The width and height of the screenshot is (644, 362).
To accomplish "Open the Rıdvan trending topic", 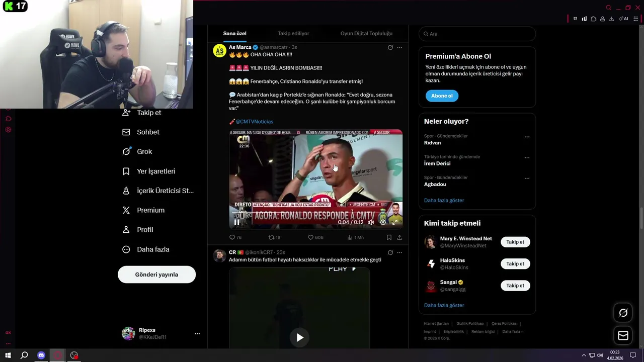I will click(x=432, y=143).
